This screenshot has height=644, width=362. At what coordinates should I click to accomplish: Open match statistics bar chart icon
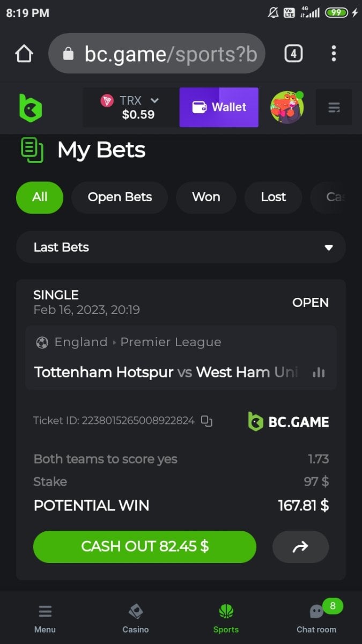point(319,372)
